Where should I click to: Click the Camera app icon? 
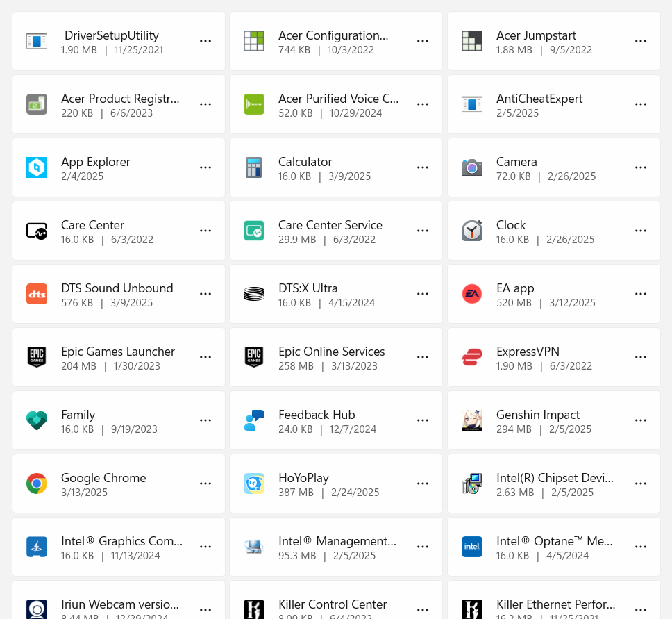[472, 167]
